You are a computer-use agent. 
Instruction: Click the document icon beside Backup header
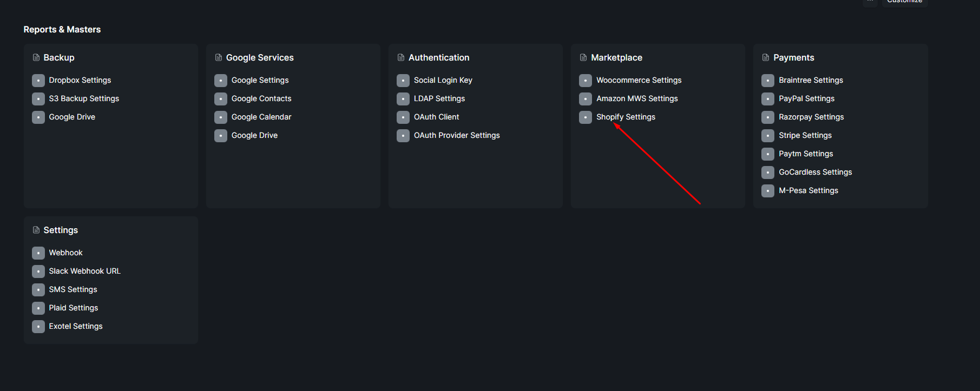point(36,57)
